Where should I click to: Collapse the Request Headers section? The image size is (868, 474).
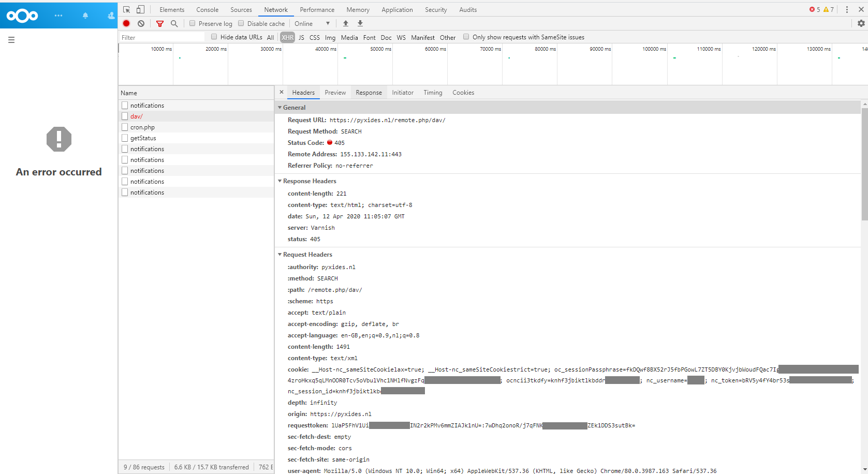pyautogui.click(x=280, y=255)
